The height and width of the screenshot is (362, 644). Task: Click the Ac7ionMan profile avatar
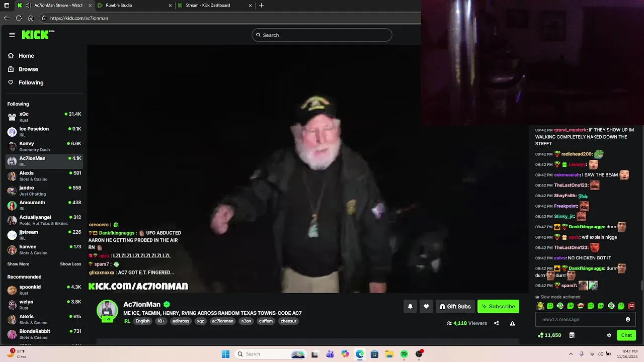pos(107,310)
